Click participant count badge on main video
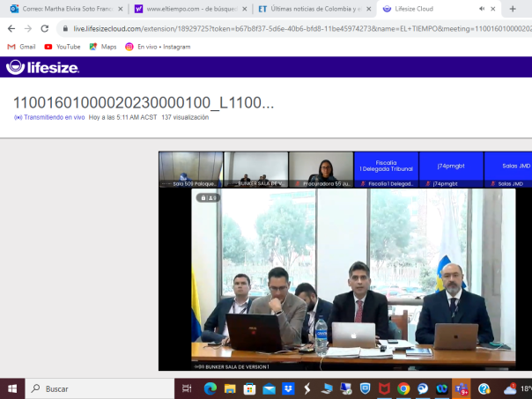Viewport: 532px width, 399px height. coord(208,198)
